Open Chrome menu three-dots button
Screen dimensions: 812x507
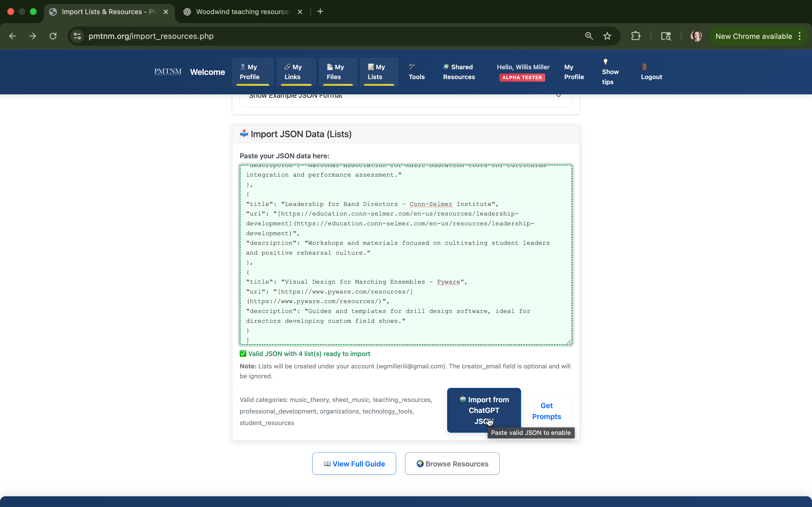(800, 36)
